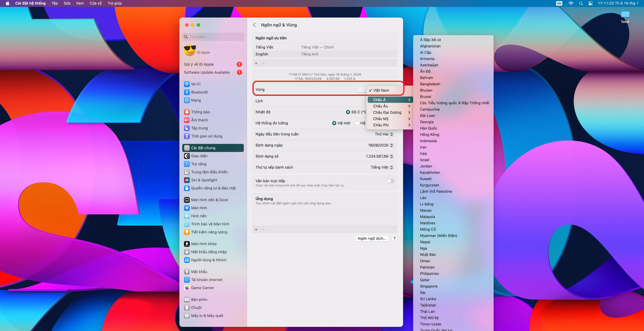Image resolution: width=644 pixels, height=331 pixels.
Task: Select Độ C temperature radio button
Action: 348,112
